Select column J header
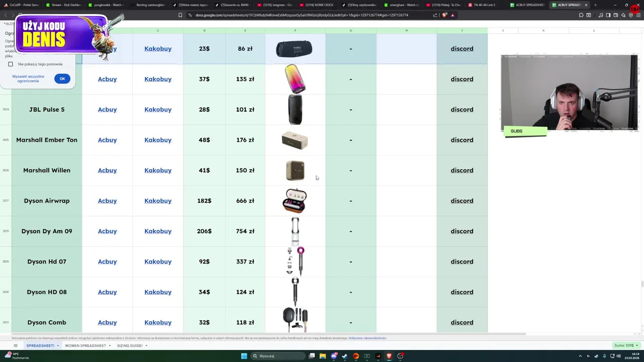644x362 pixels. pyautogui.click(x=503, y=31)
